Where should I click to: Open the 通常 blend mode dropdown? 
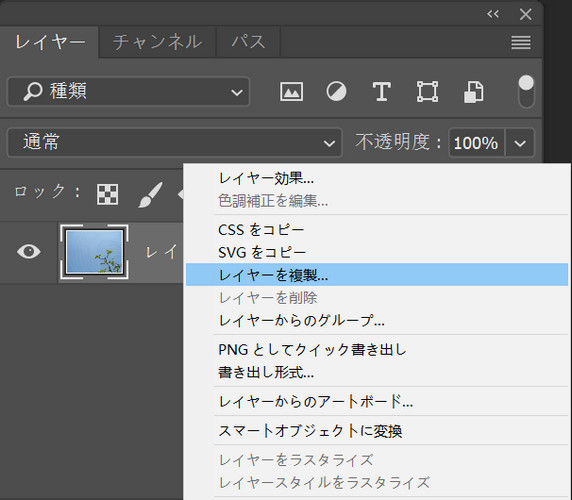174,142
